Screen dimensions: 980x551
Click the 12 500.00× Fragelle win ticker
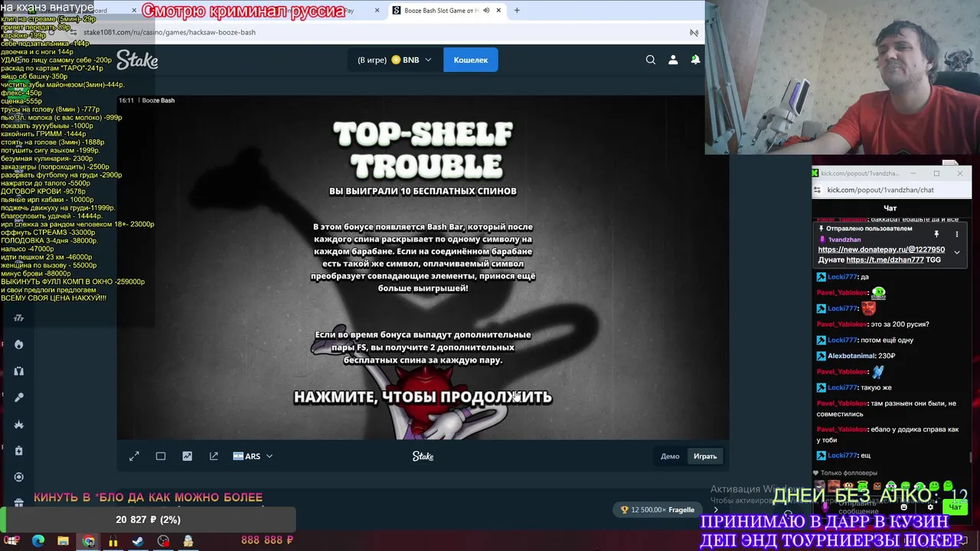coord(659,510)
